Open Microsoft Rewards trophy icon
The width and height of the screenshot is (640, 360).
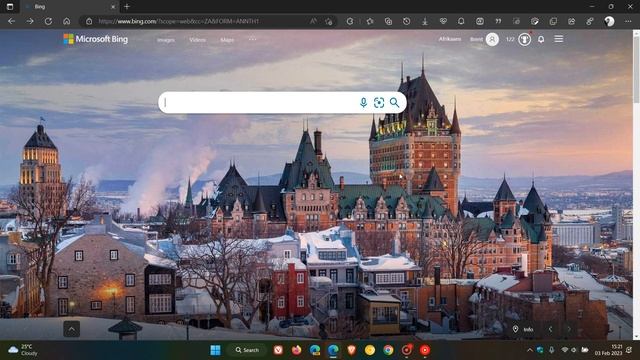click(524, 39)
